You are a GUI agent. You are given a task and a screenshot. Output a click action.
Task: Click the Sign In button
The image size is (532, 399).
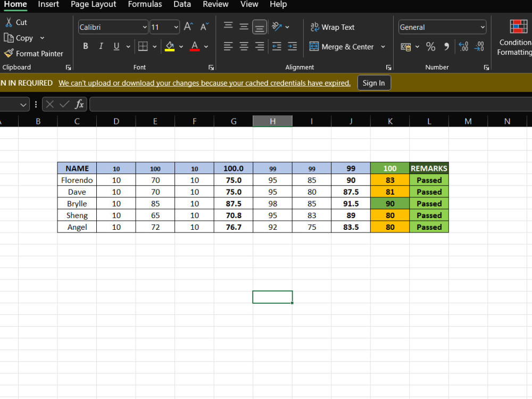pos(374,83)
